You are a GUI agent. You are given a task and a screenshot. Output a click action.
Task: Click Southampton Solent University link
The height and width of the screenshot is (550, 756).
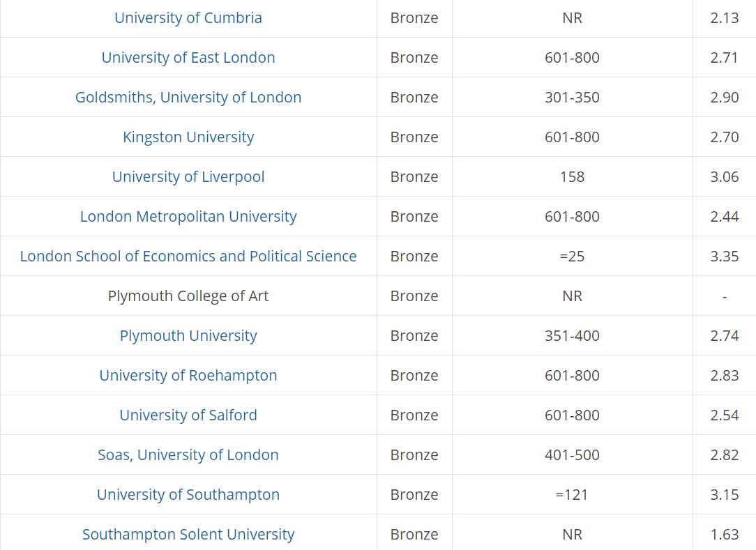(x=188, y=534)
